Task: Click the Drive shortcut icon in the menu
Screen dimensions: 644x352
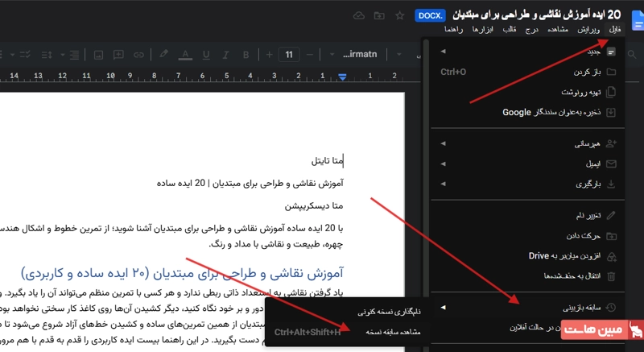Action: tap(611, 256)
